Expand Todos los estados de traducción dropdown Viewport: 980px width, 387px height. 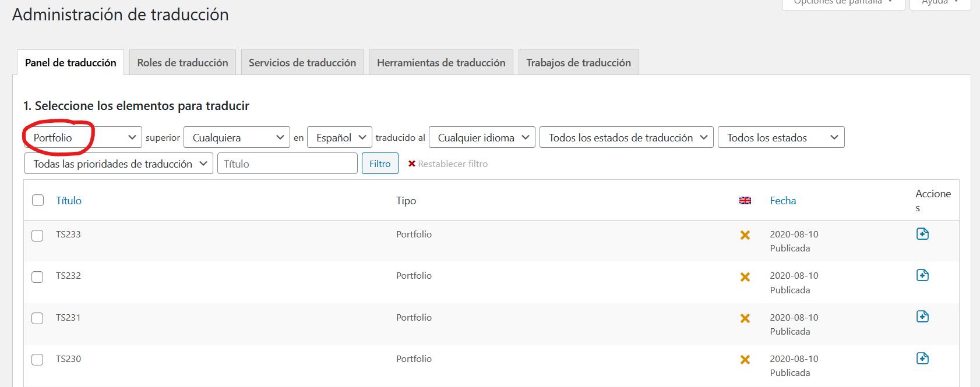coord(626,138)
